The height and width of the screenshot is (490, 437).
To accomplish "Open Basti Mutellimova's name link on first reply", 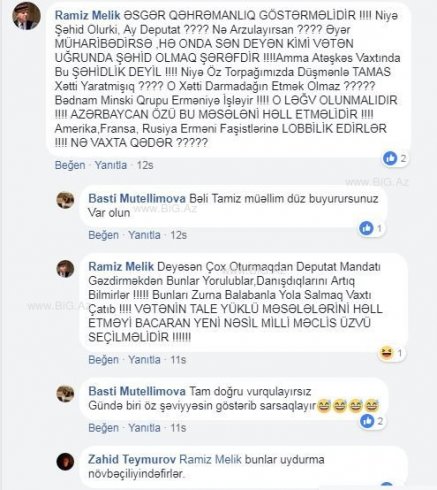I will pyautogui.click(x=137, y=199).
